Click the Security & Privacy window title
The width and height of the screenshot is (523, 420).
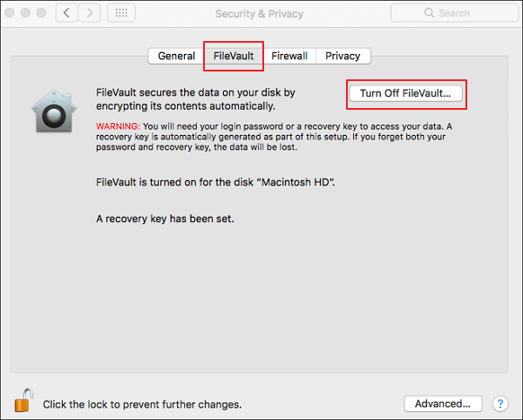point(259,14)
